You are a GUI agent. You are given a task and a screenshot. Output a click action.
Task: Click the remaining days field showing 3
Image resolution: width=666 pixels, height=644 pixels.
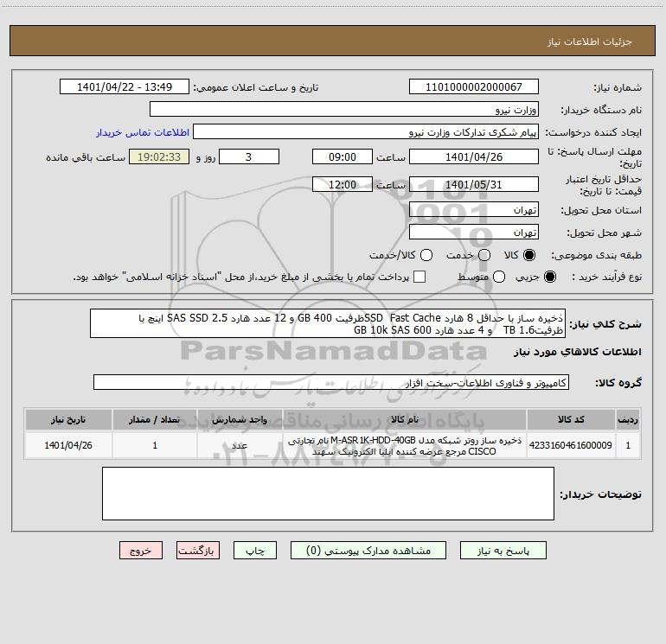[249, 156]
